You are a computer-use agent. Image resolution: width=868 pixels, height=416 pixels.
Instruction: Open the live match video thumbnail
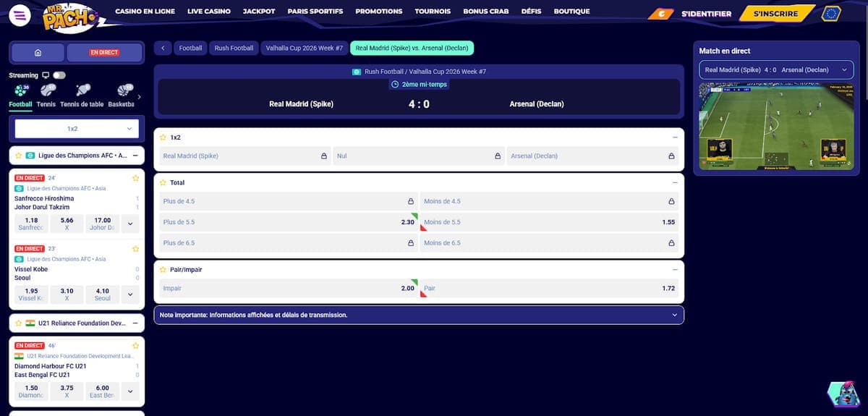776,127
